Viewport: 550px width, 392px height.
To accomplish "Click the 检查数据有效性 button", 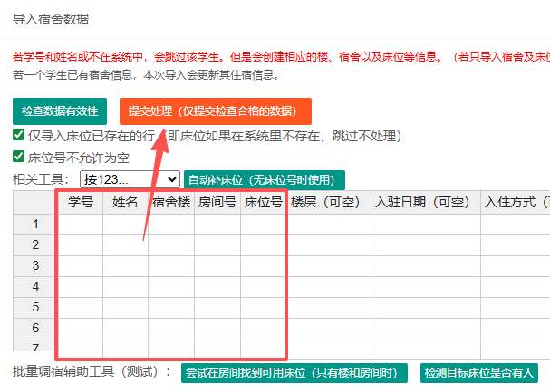I will 60,111.
